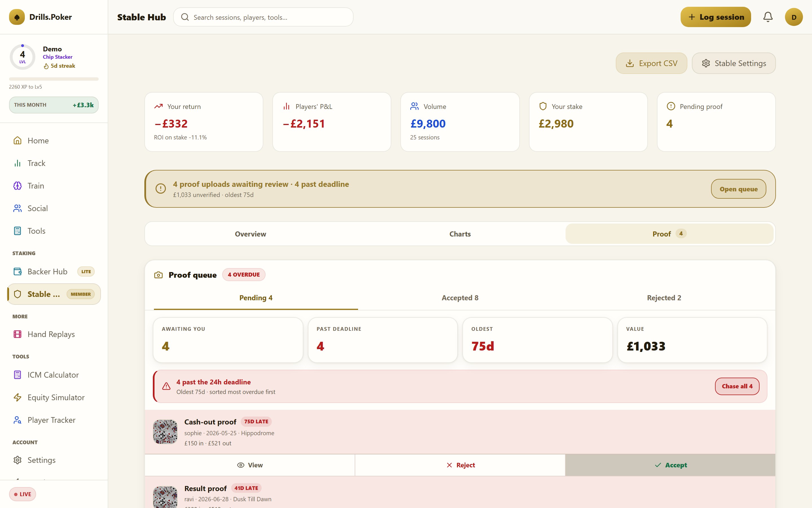
Task: View sophie's cash-out proof
Action: 250,465
